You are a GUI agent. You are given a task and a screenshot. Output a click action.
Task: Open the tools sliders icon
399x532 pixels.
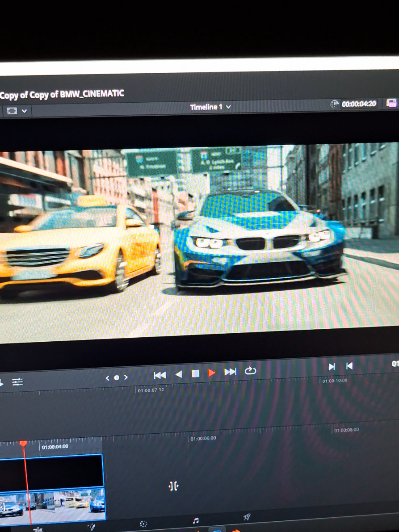click(x=17, y=382)
